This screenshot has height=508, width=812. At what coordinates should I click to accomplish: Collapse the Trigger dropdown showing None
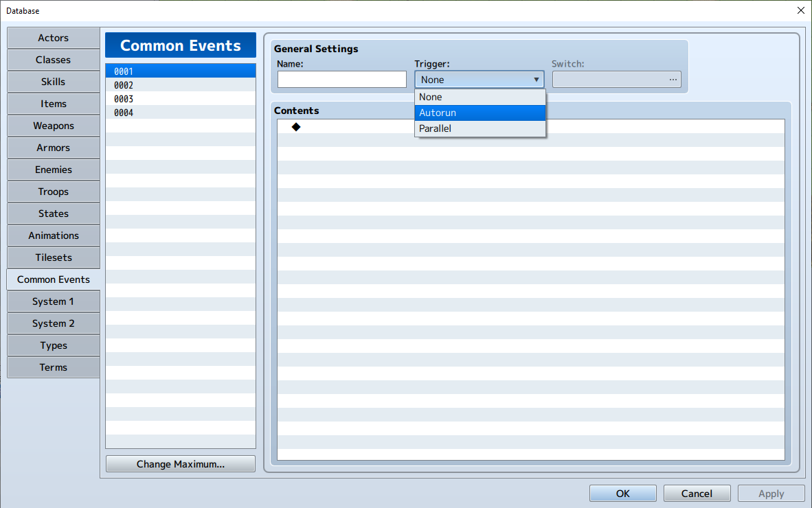479,79
